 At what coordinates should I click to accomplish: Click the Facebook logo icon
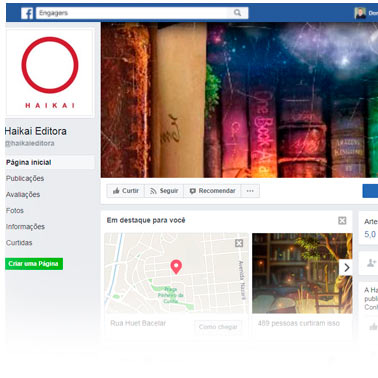pyautogui.click(x=27, y=13)
